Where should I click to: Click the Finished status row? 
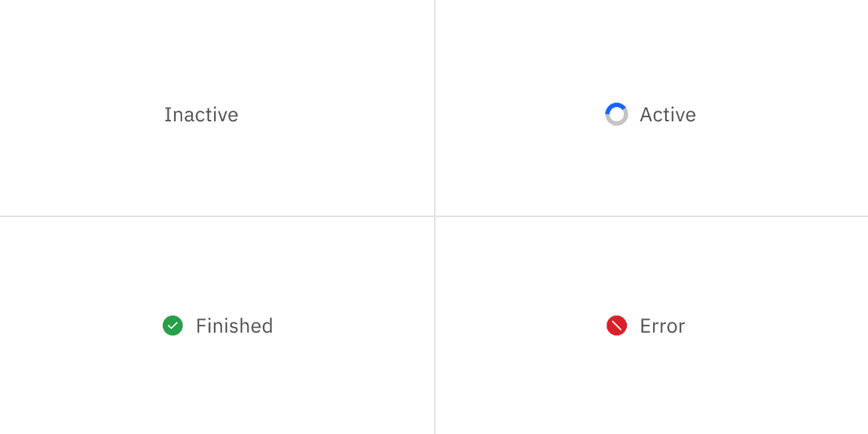pos(217,325)
